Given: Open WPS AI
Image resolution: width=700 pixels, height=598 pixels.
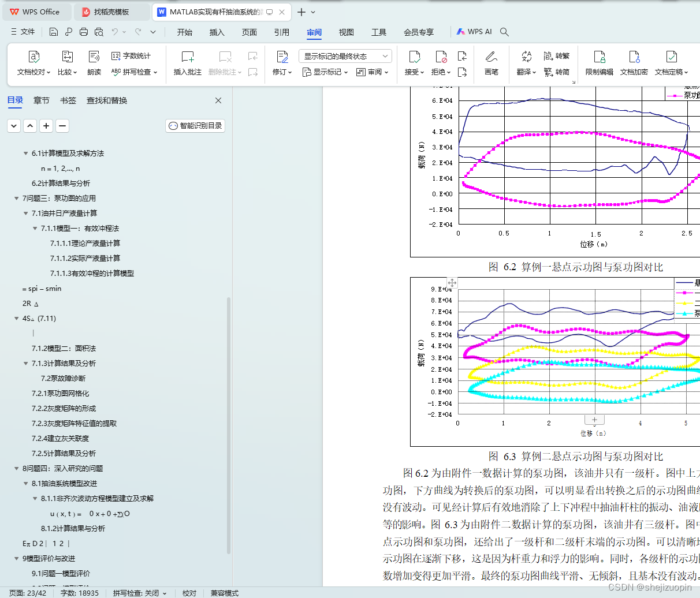Looking at the screenshot, I should point(474,32).
